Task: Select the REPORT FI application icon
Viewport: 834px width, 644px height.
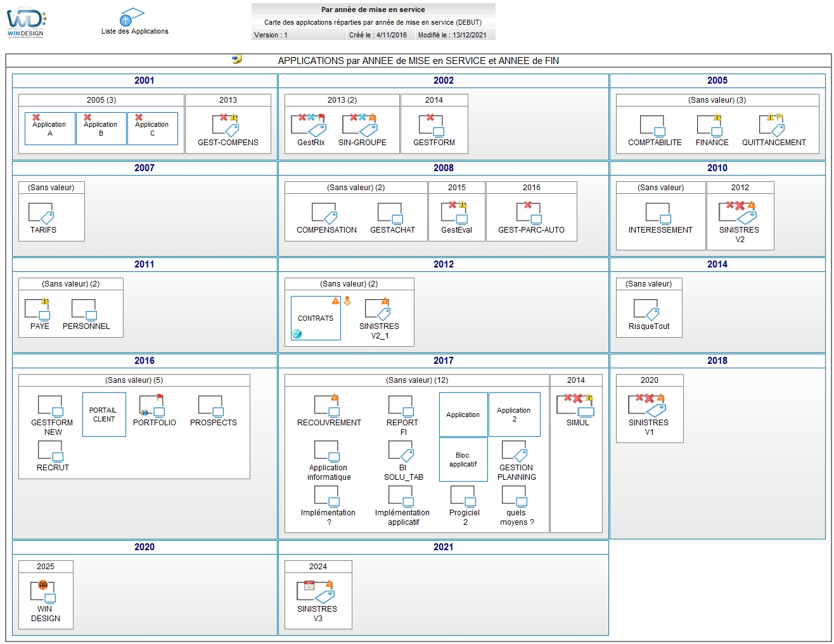Action: point(402,406)
